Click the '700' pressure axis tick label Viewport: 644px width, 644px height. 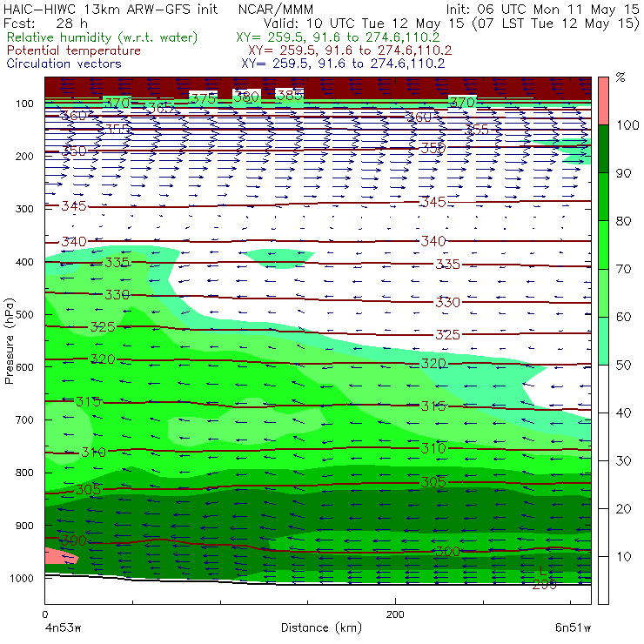click(24, 419)
